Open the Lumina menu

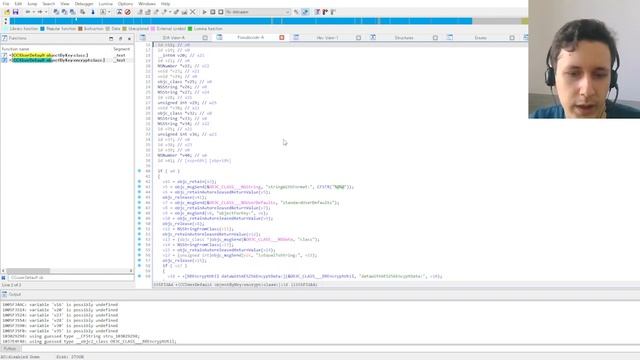pos(105,4)
